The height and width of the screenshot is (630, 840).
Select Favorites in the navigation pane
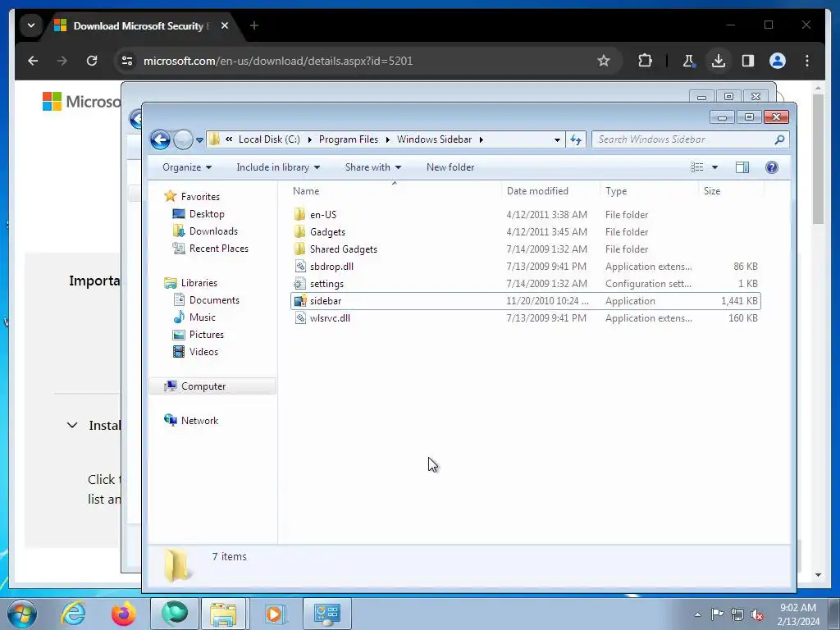[200, 197]
